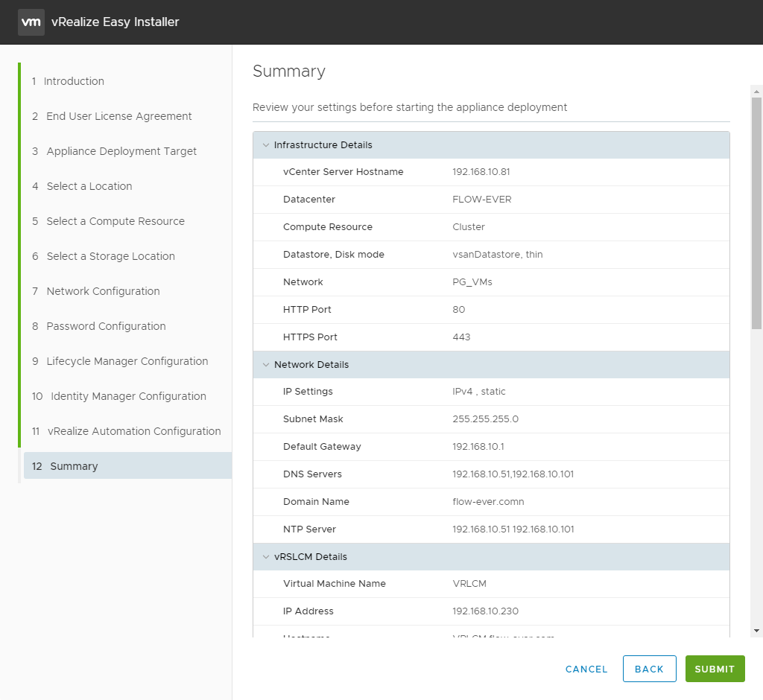Click Datacenter value FLOW-EVER

coord(482,200)
